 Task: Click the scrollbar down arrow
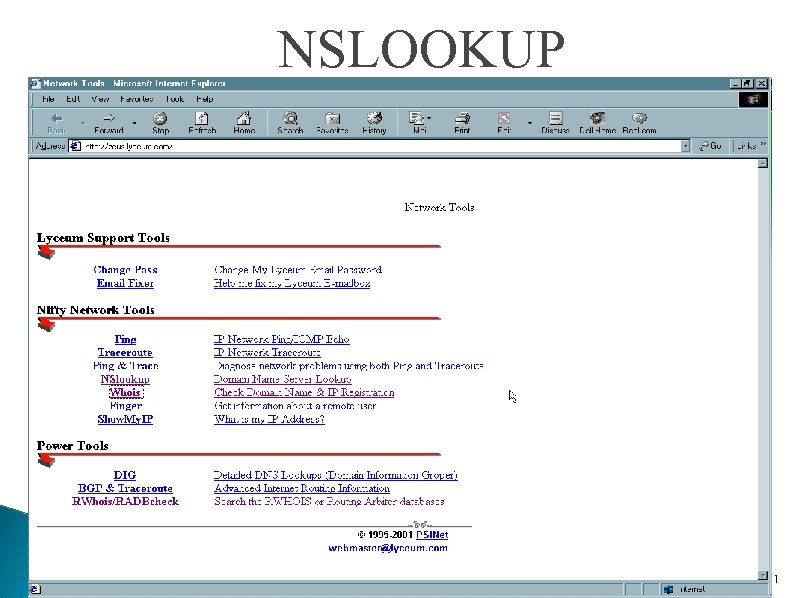click(x=763, y=575)
